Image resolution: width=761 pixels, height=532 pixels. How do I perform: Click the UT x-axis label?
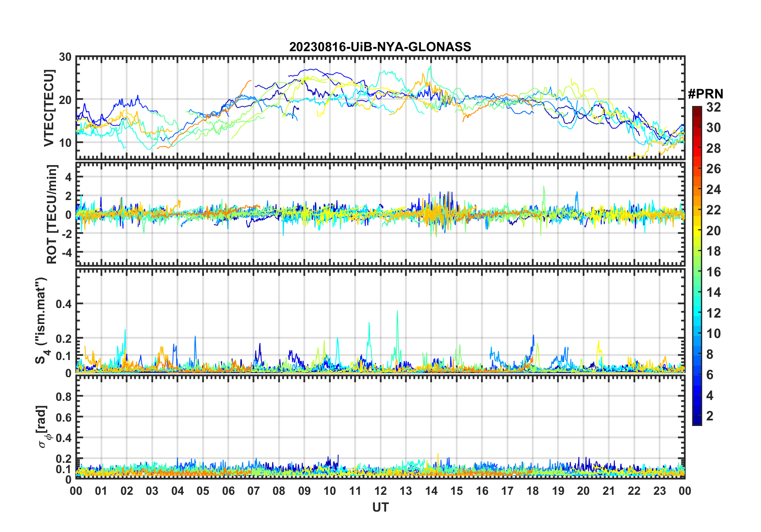(380, 507)
